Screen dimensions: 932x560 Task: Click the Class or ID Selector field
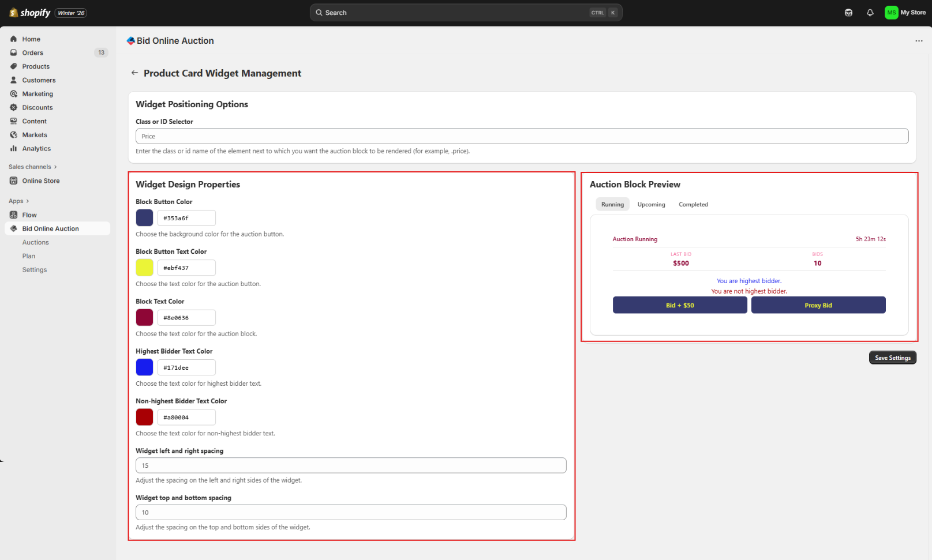[522, 137]
